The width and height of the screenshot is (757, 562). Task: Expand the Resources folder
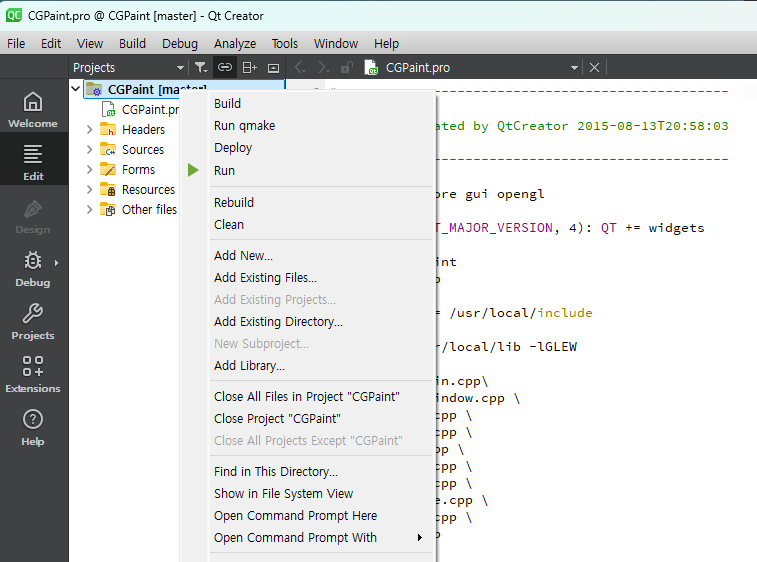click(x=89, y=190)
